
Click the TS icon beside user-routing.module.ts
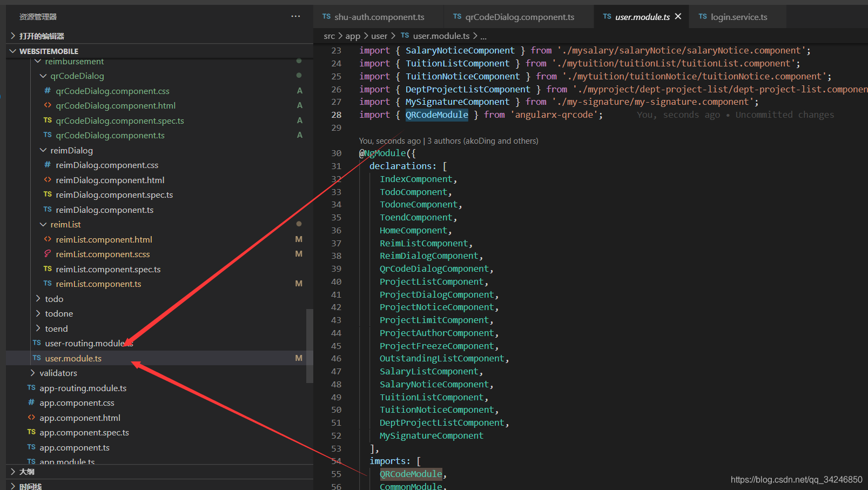37,343
